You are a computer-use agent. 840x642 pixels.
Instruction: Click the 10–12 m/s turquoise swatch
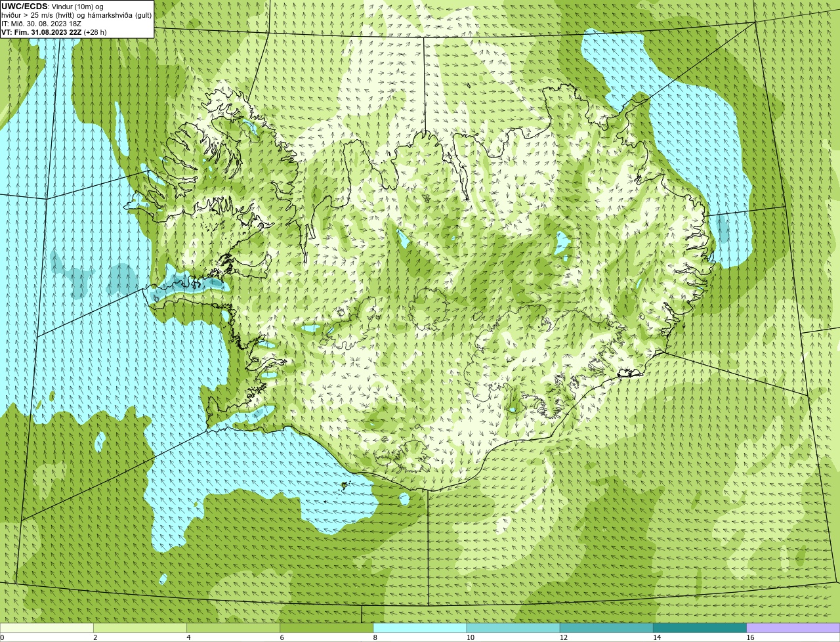(x=513, y=628)
